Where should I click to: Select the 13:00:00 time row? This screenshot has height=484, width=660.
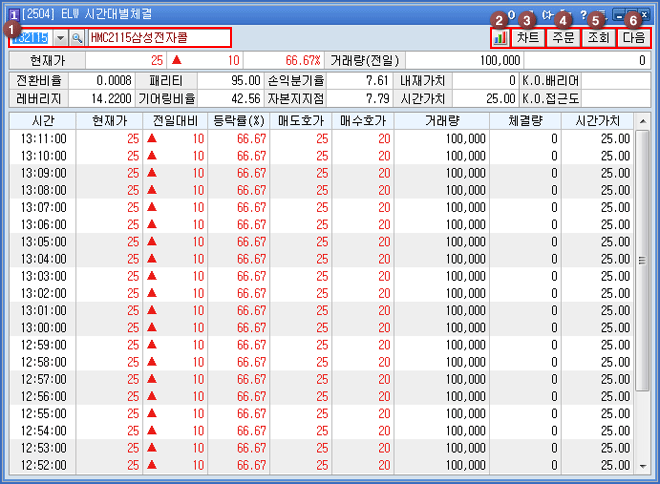tap(43, 327)
